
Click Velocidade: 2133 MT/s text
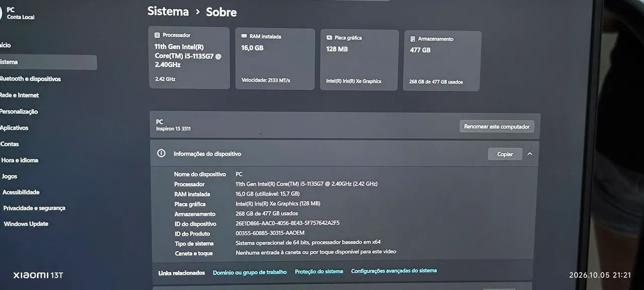pos(266,81)
